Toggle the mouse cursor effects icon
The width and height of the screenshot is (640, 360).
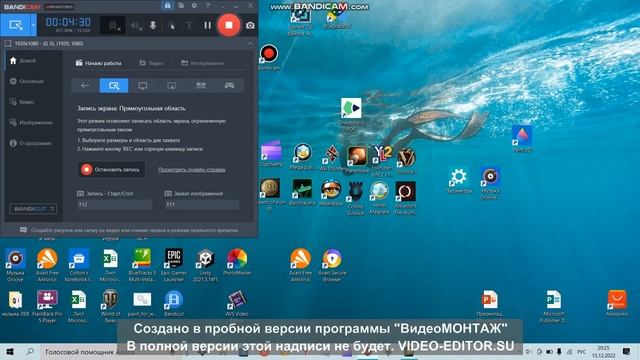171,26
